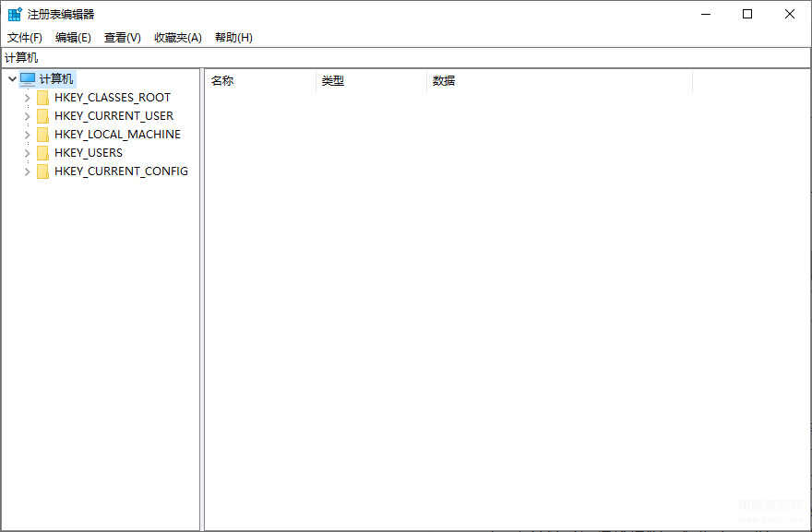The height and width of the screenshot is (532, 812).
Task: Minimize the Registry Editor window
Action: click(x=706, y=14)
